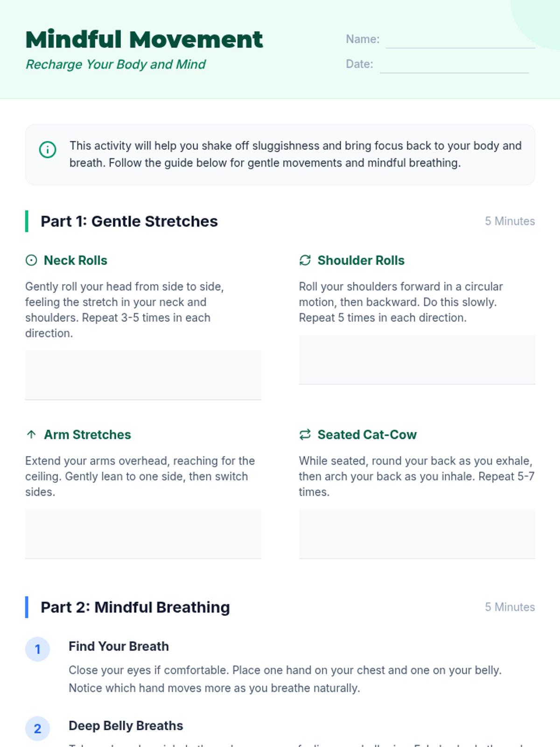Click the Arm Stretches up-arrow icon
The height and width of the screenshot is (747, 560).
31,435
